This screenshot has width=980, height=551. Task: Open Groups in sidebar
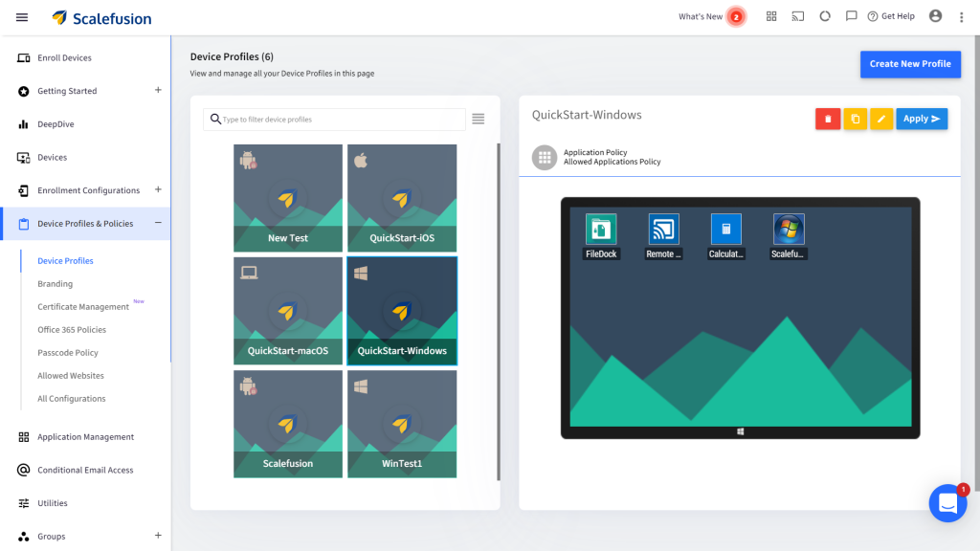tap(52, 537)
